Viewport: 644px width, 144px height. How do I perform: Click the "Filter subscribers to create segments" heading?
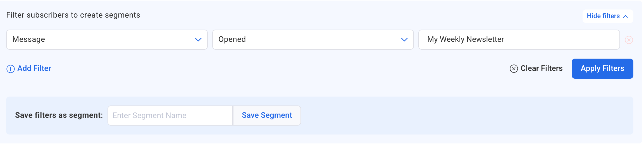[73, 15]
